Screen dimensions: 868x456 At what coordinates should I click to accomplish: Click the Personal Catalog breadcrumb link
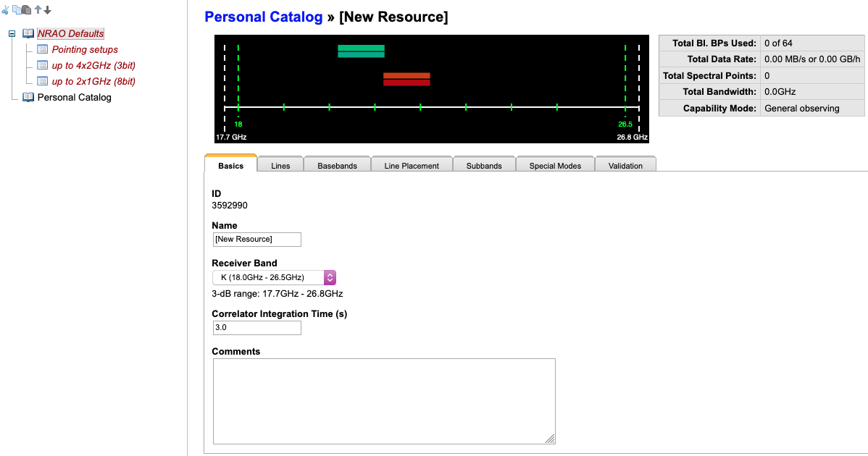264,17
